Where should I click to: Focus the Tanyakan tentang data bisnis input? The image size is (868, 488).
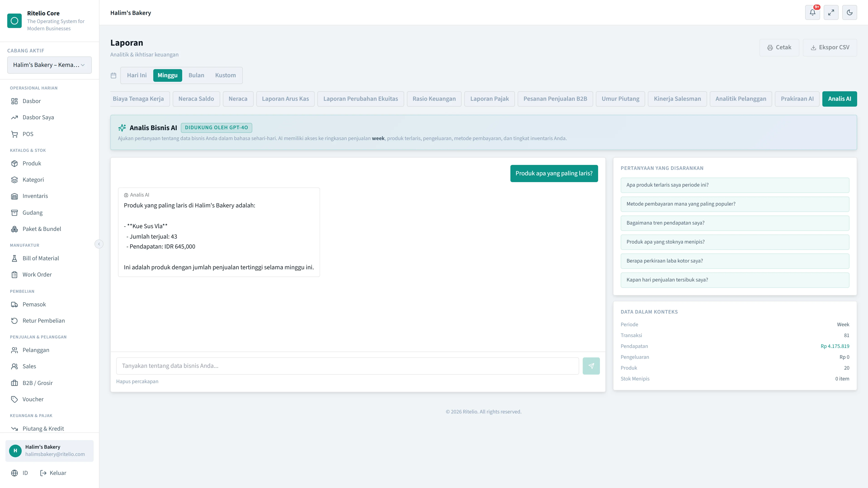(347, 366)
